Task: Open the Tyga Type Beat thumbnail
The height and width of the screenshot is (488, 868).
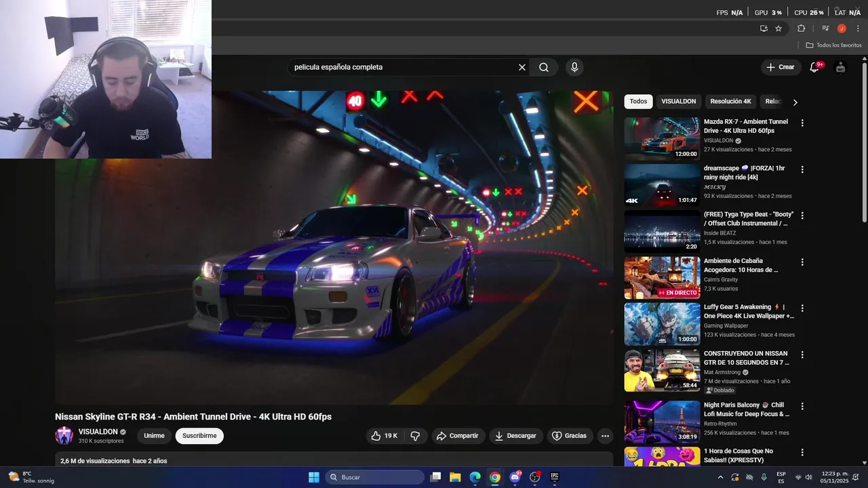Action: [x=662, y=231]
